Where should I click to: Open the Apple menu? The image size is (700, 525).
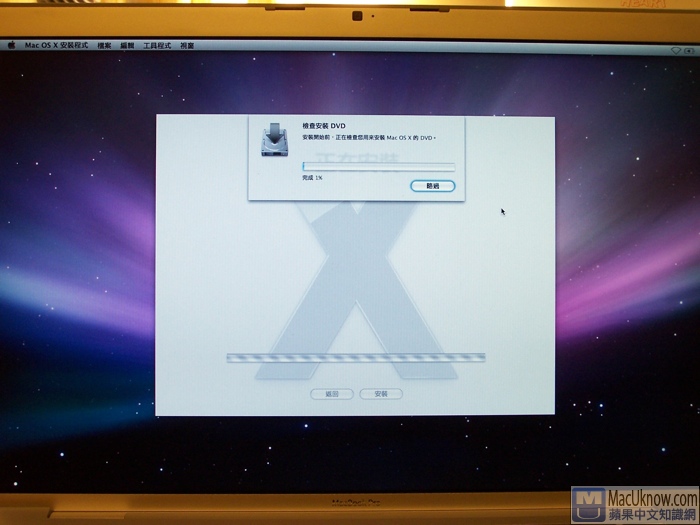pos(11,45)
